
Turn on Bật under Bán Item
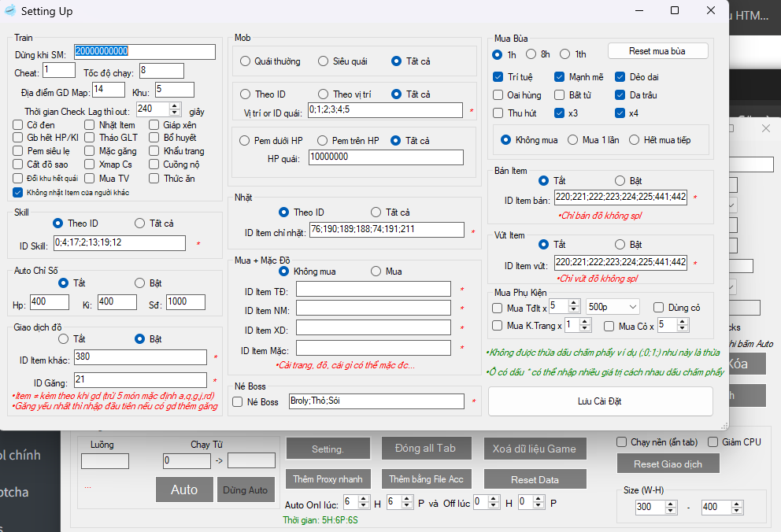(x=620, y=181)
